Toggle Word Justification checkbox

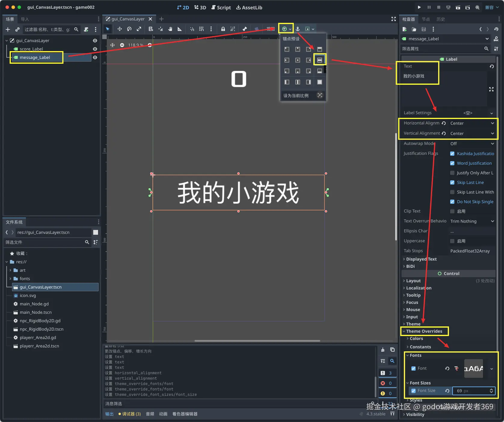pos(452,163)
